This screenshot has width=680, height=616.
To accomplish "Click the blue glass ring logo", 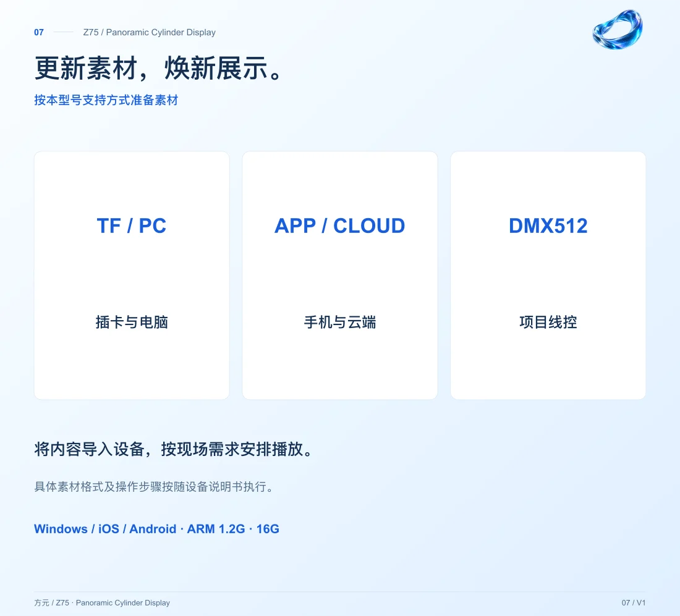I will [618, 30].
